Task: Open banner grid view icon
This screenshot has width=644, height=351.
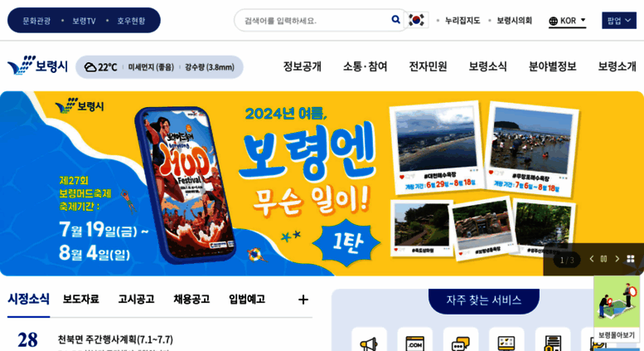Action: pyautogui.click(x=631, y=259)
